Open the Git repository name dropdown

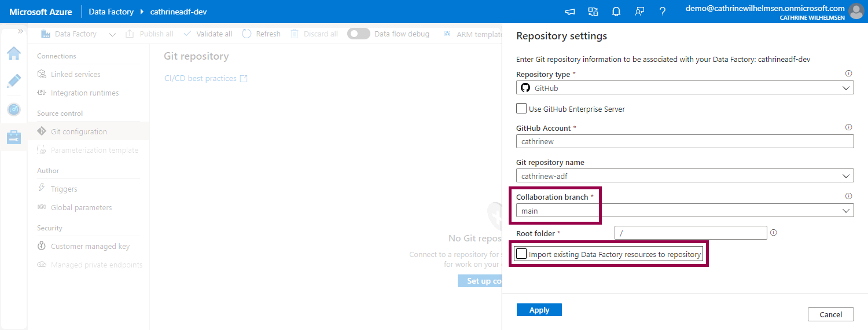(x=685, y=176)
